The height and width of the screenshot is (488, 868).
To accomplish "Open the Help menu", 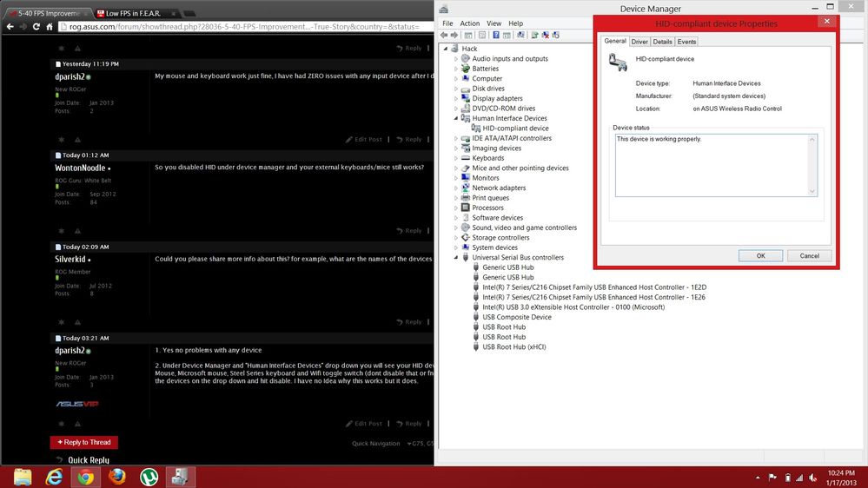I will [x=515, y=23].
